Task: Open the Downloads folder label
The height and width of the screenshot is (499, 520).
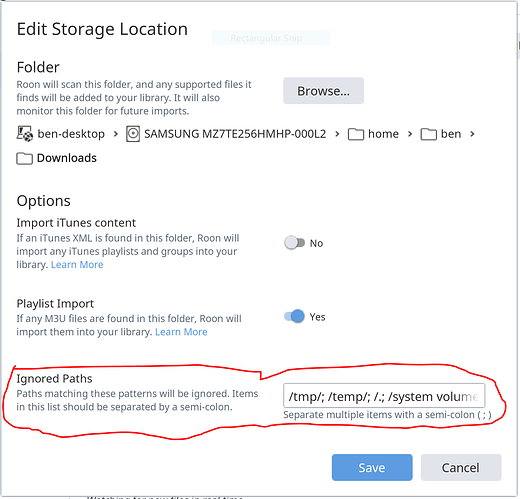Action: 67,158
